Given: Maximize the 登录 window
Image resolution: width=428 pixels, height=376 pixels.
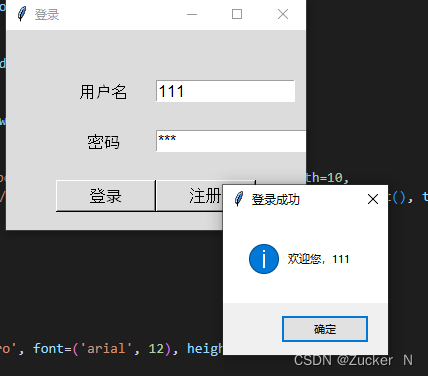Looking at the screenshot, I should 237,14.
